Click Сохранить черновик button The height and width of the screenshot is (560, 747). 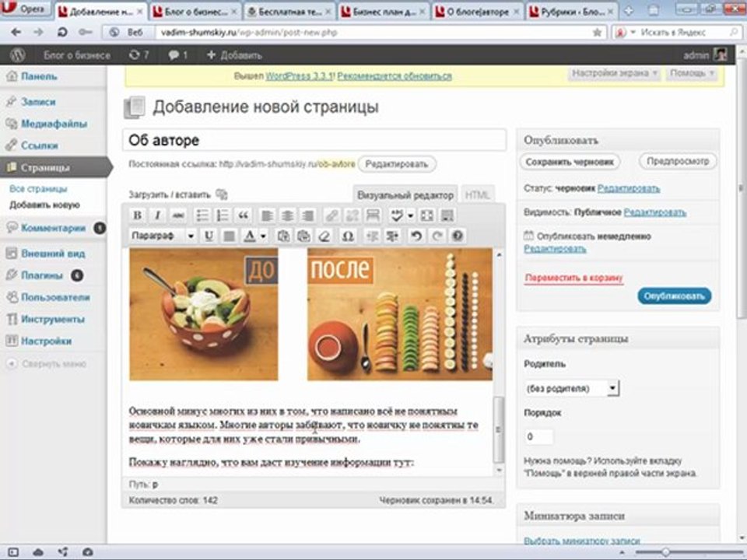click(x=570, y=162)
